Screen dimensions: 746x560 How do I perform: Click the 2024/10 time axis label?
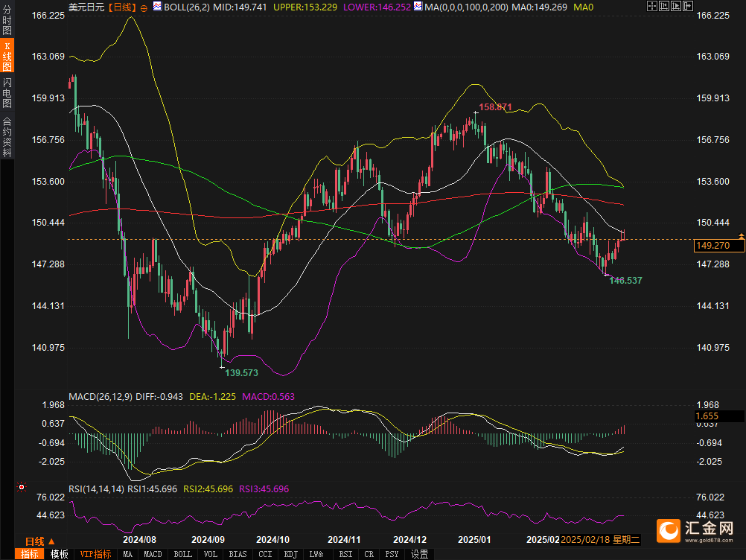point(272,540)
